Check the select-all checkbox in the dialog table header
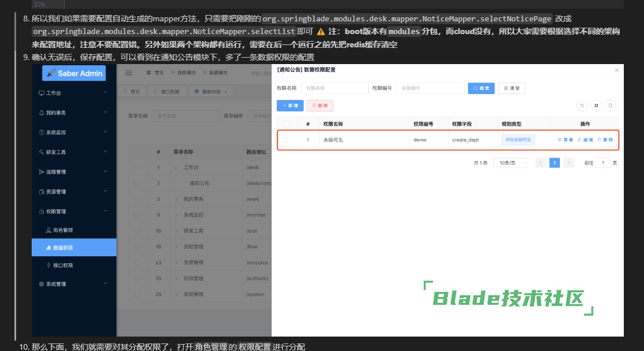This screenshot has width=644, height=351. click(x=286, y=124)
